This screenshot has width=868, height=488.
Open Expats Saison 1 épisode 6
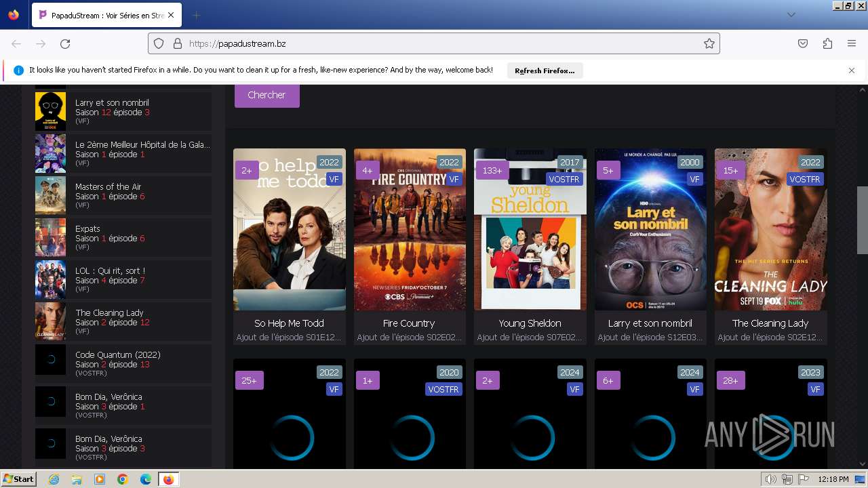(123, 237)
